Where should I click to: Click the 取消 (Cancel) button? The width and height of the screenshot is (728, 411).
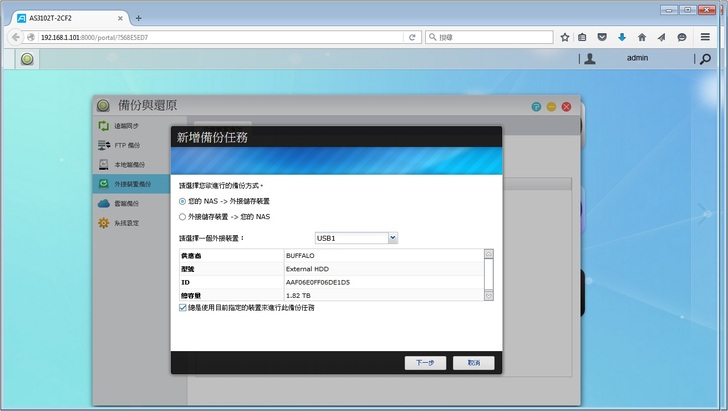pyautogui.click(x=473, y=362)
